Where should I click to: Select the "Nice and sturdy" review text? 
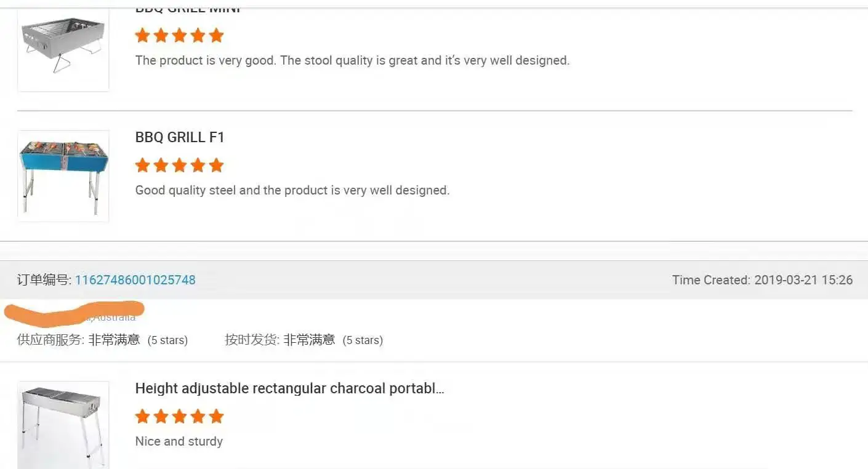(179, 441)
